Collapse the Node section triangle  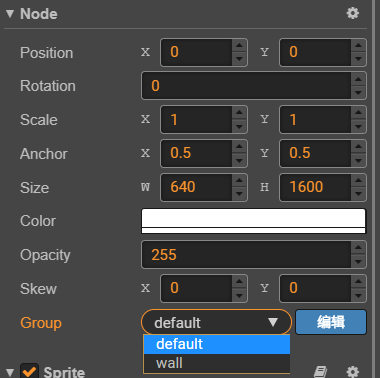pyautogui.click(x=10, y=14)
